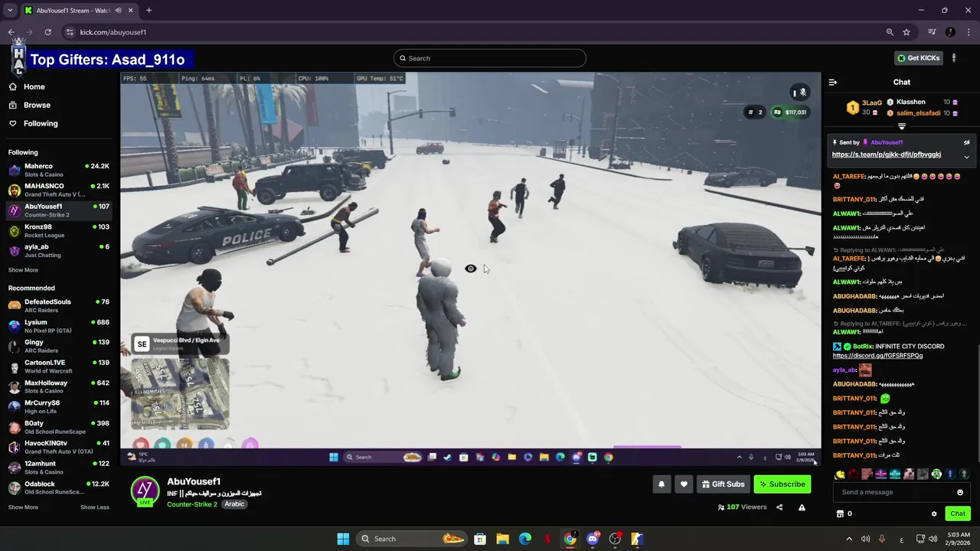
Task: Click the Counter-Strike 2 category link
Action: [x=191, y=504]
